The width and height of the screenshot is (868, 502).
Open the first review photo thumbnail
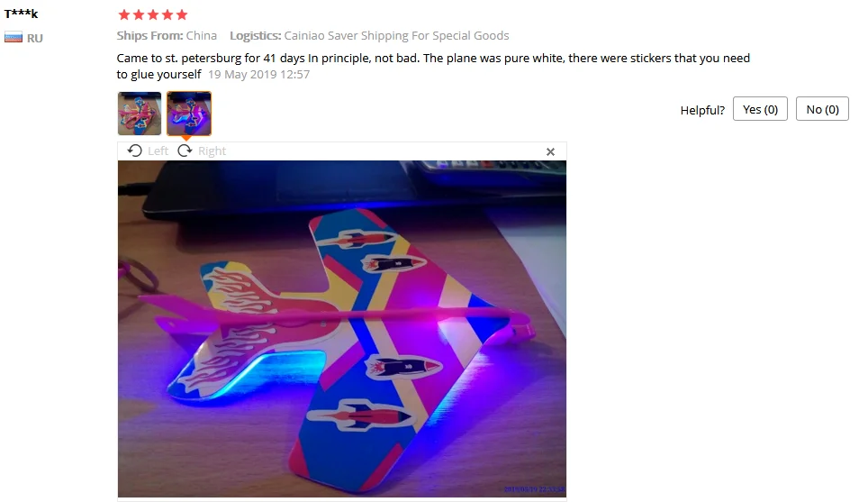click(x=140, y=114)
